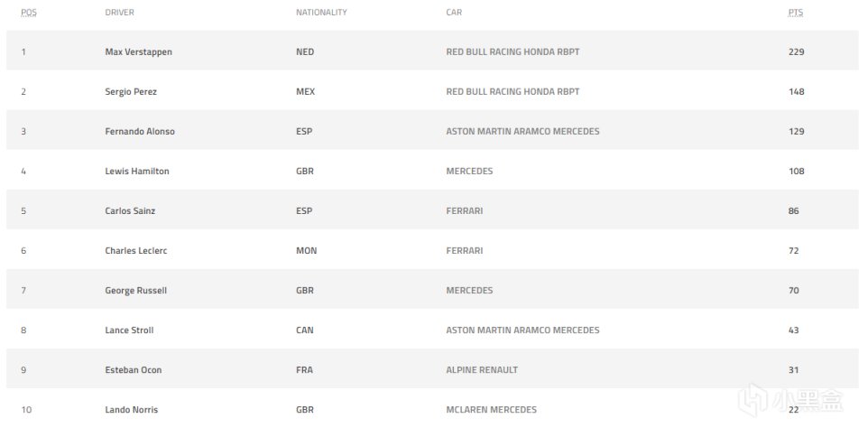Select the MCLAREN MERCEDES team link
This screenshot has width=868, height=428.
tap(491, 409)
